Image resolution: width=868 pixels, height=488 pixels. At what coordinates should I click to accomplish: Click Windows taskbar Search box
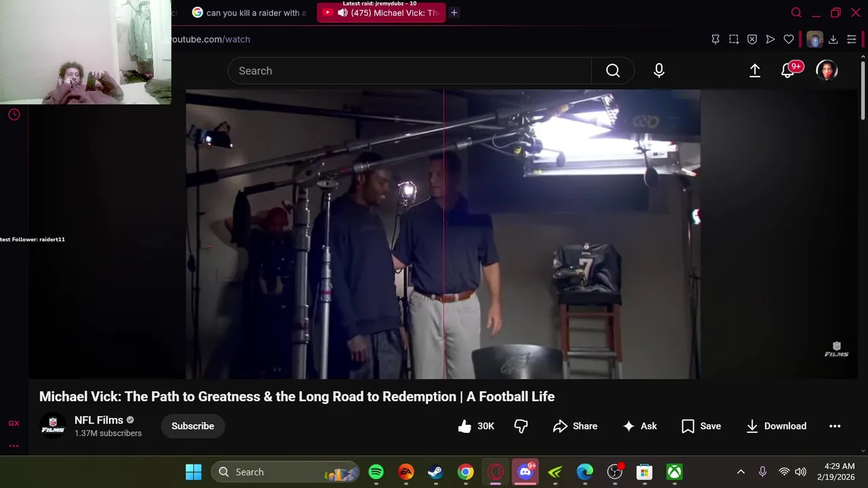[x=285, y=472]
